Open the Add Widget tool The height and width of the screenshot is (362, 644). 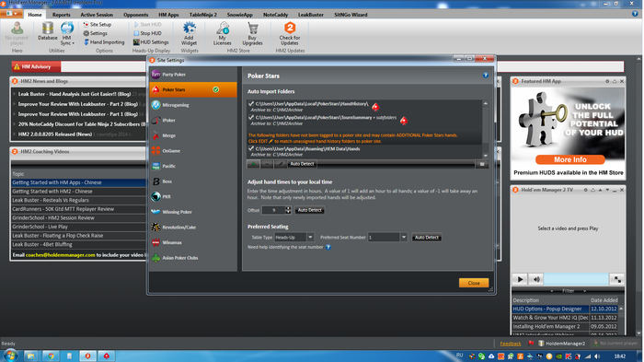coord(189,33)
